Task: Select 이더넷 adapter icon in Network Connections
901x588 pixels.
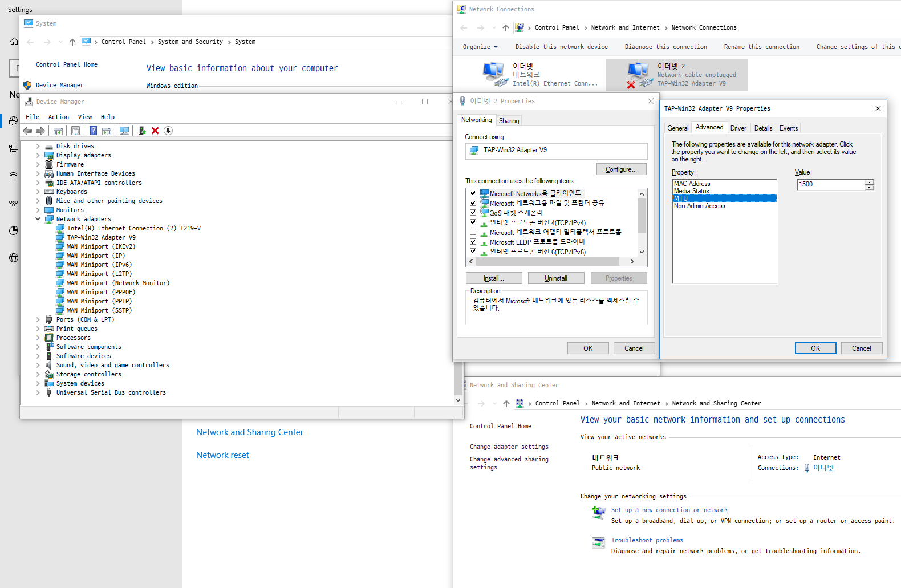Action: tap(494, 75)
